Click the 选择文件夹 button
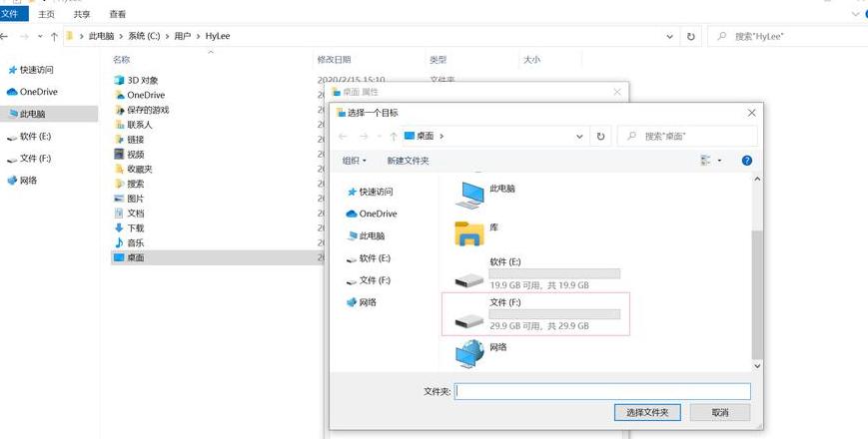The image size is (868, 439). tap(647, 412)
